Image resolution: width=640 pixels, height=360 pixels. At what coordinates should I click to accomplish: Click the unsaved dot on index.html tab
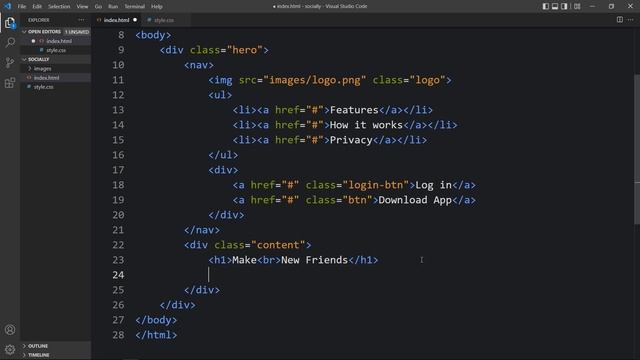click(135, 20)
